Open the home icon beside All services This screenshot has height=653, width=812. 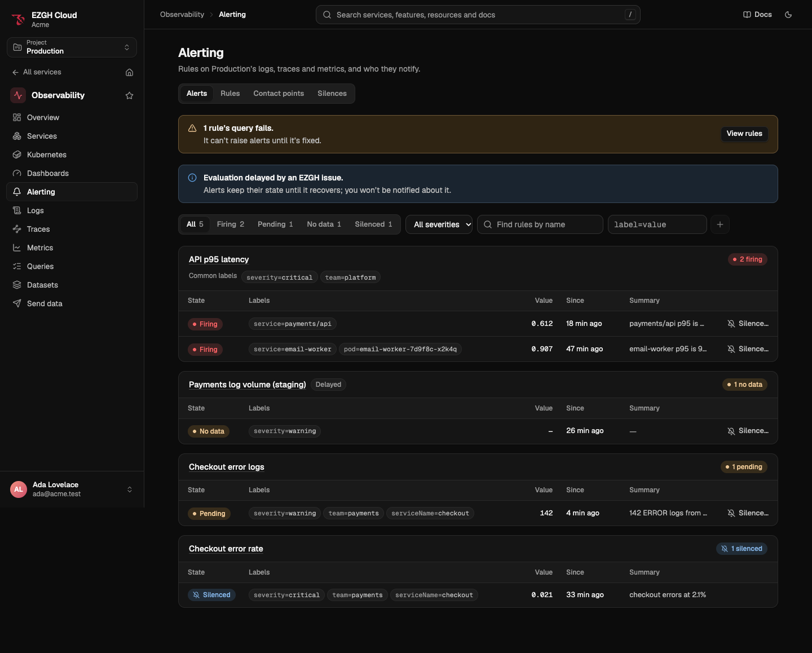coord(129,72)
